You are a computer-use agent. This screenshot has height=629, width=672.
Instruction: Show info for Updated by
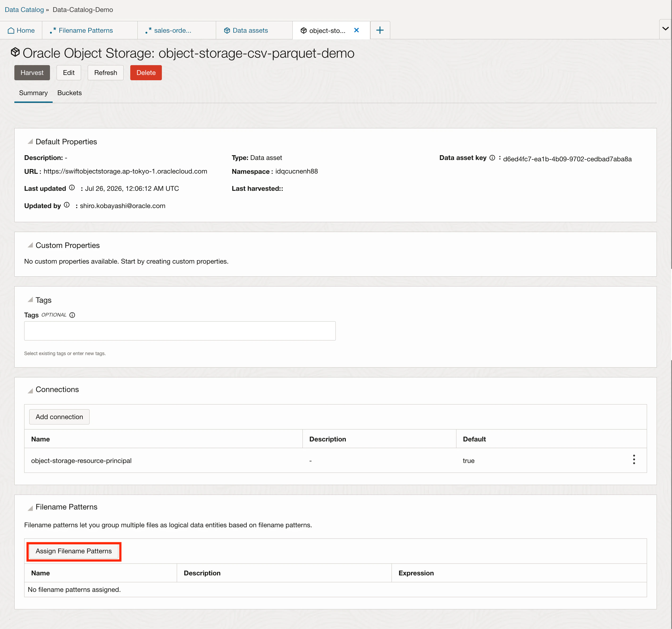tap(67, 205)
